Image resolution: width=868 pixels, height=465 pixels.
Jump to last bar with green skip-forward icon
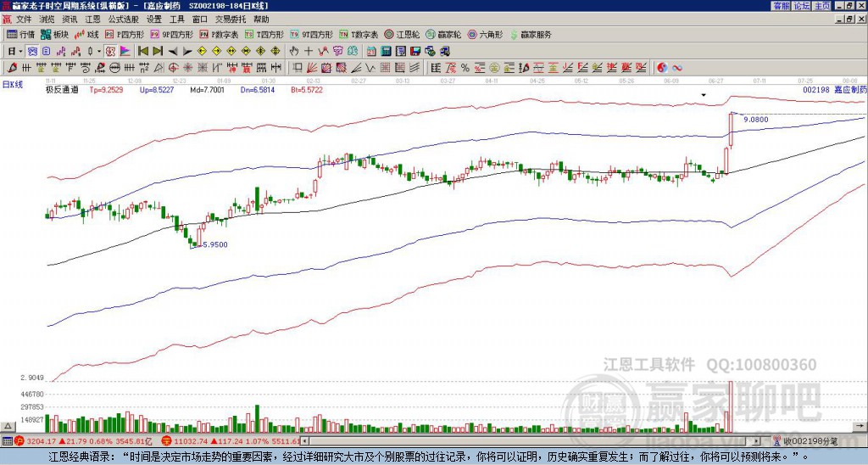pyautogui.click(x=158, y=52)
